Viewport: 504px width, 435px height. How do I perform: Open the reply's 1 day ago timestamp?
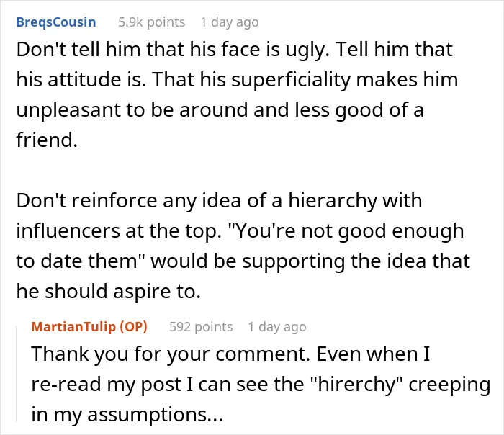(277, 327)
